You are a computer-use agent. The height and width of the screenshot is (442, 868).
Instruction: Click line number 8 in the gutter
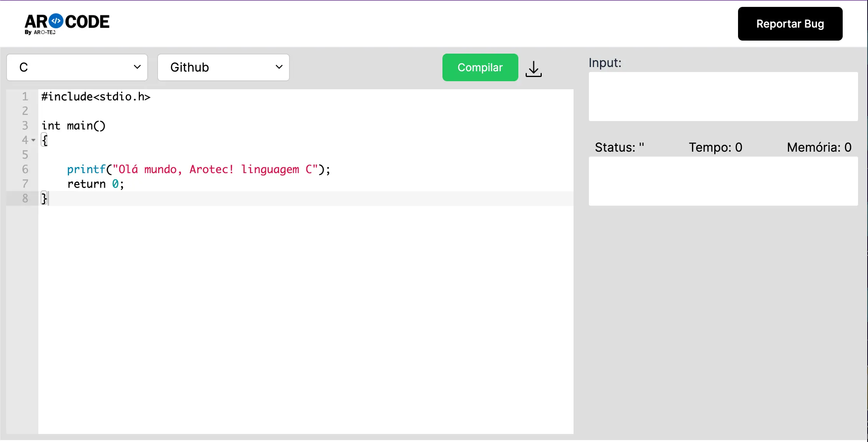coord(25,198)
